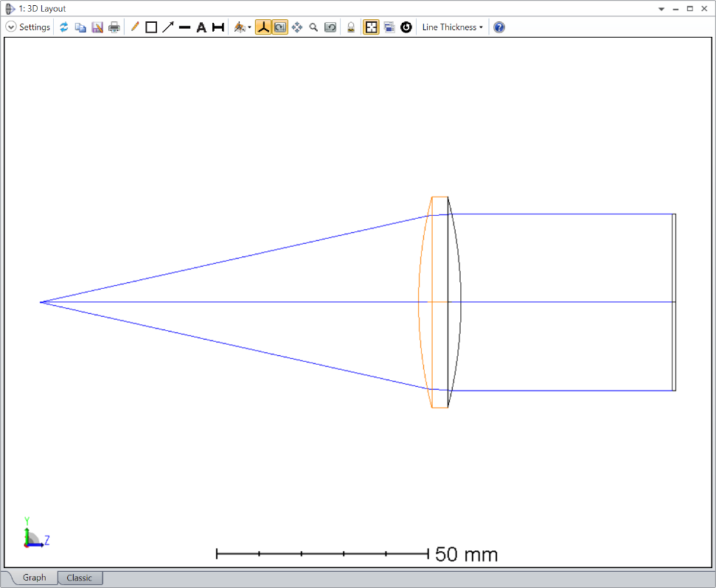The image size is (716, 588).
Task: Select the draw rectangle tool
Action: coord(151,27)
